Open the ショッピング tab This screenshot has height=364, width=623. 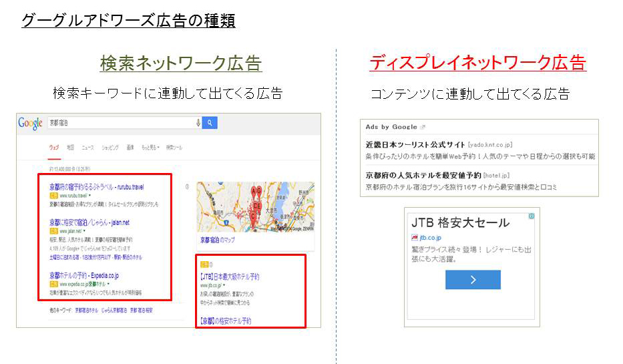coord(110,148)
